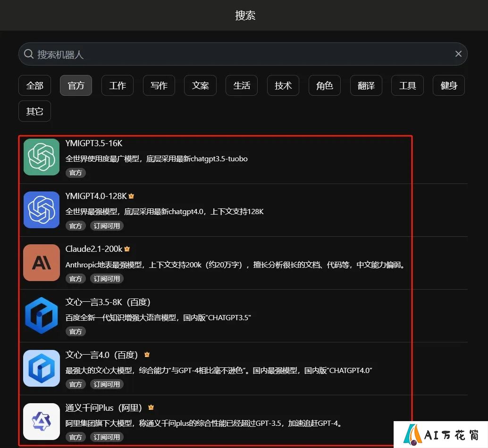Select the 通义千问Plus（阿里） title
Image resolution: width=488 pixels, height=448 pixels.
point(104,408)
